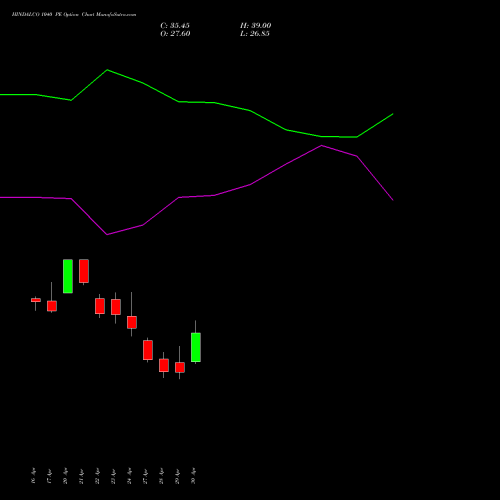Click the lowest dip of the purple line
The image size is (500, 500).
click(107, 234)
